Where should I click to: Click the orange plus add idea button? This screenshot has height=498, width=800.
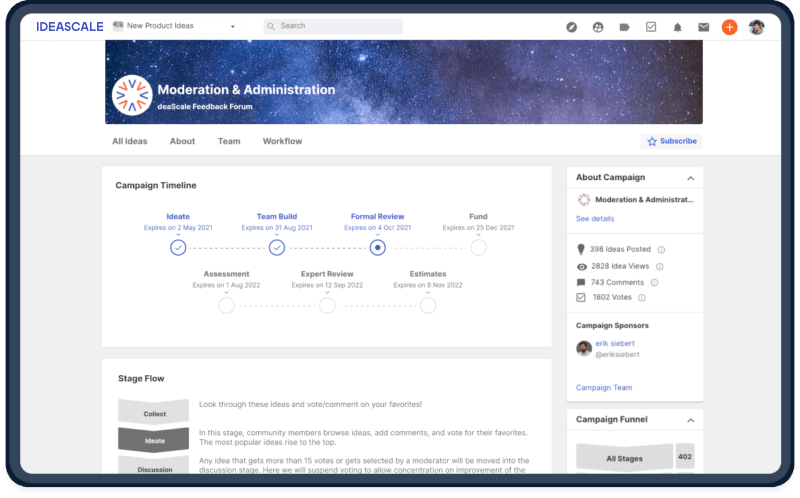pyautogui.click(x=730, y=27)
